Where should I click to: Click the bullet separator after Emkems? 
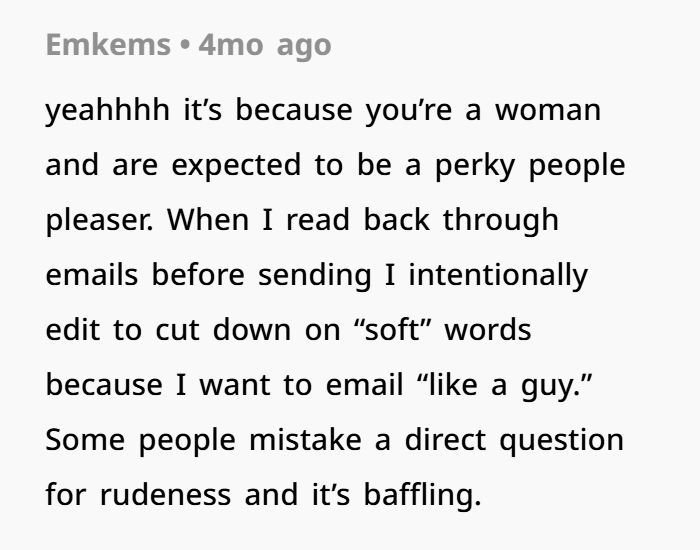click(x=184, y=45)
